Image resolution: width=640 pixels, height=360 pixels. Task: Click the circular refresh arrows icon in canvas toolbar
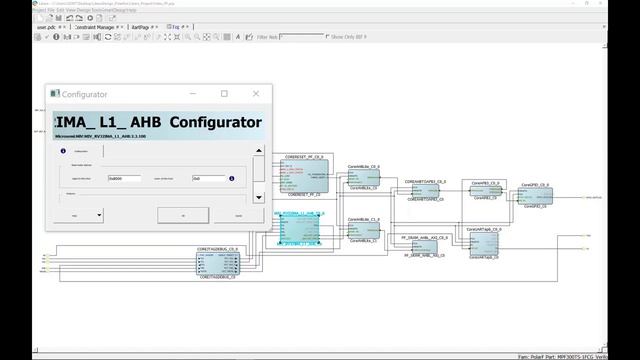click(108, 37)
